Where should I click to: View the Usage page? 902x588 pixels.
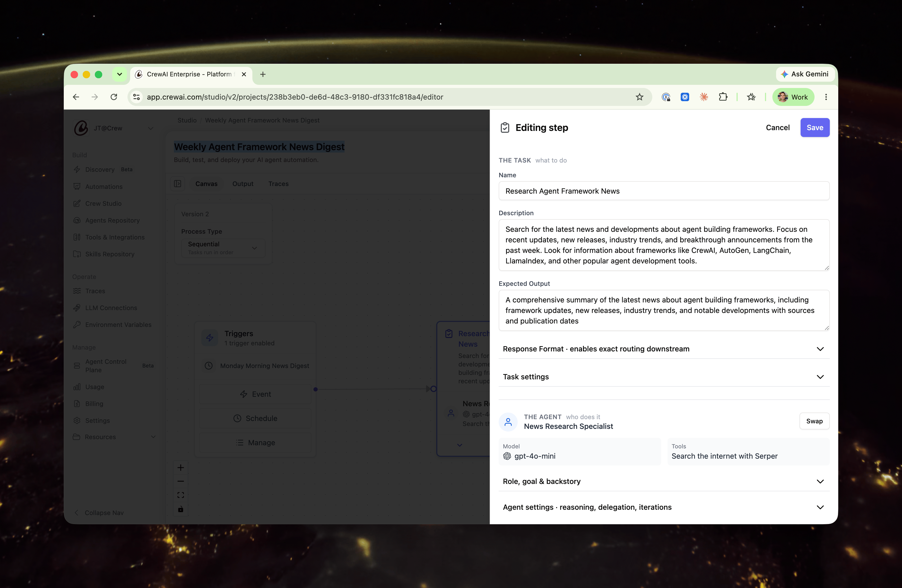point(94,387)
